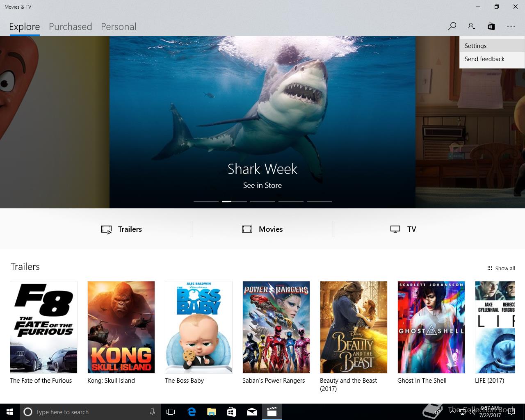Screen dimensions: 525x420
Task: Click the taskbar microphone icon
Action: click(152, 412)
